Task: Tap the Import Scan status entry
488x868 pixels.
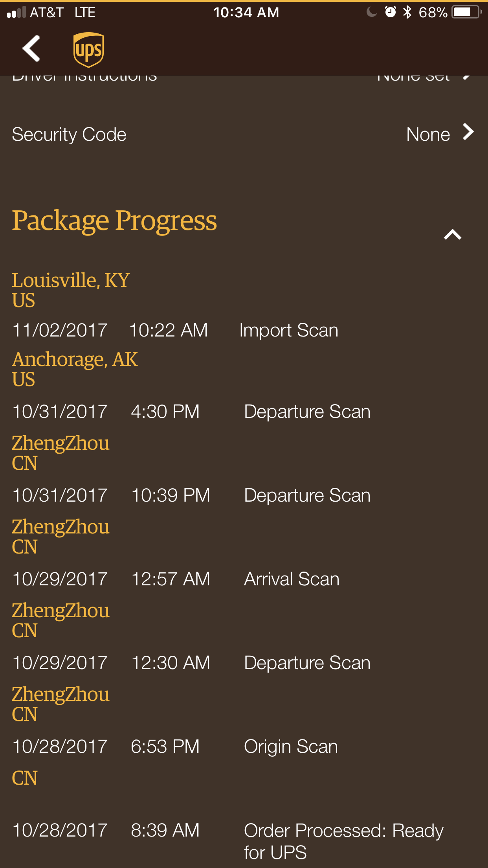Action: click(x=288, y=330)
